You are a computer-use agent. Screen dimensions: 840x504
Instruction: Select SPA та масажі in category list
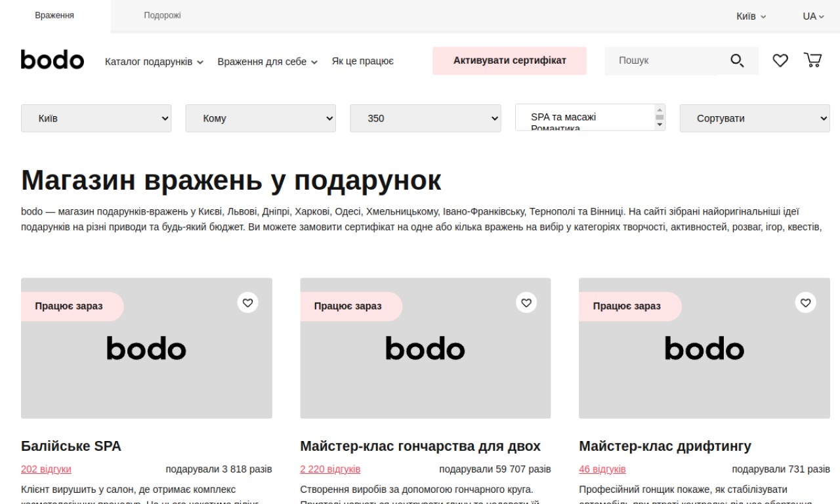point(563,117)
